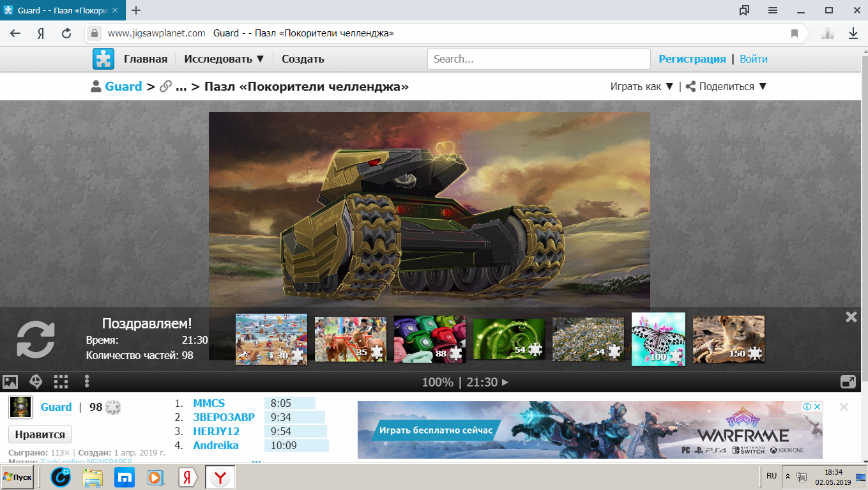
Task: Click the padlock site security icon
Action: coord(95,33)
